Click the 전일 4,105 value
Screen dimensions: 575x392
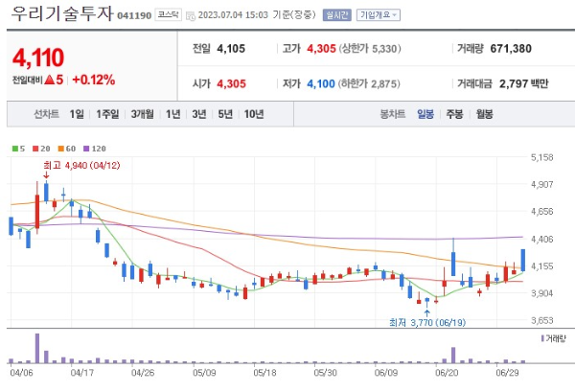[x=231, y=49]
